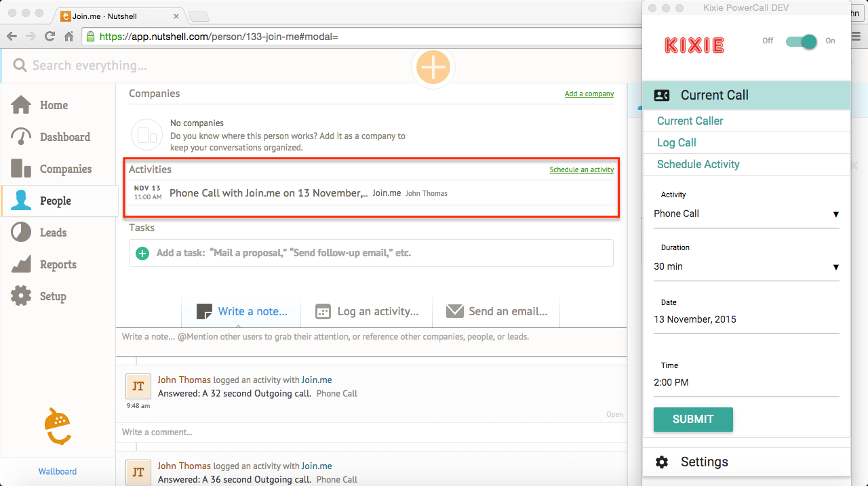Click the browser address bar URL

(x=219, y=37)
